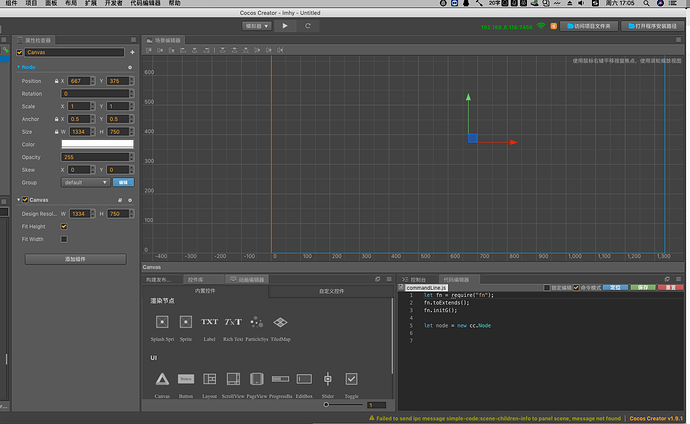Click the 访问项目文件夹 button

tap(591, 26)
